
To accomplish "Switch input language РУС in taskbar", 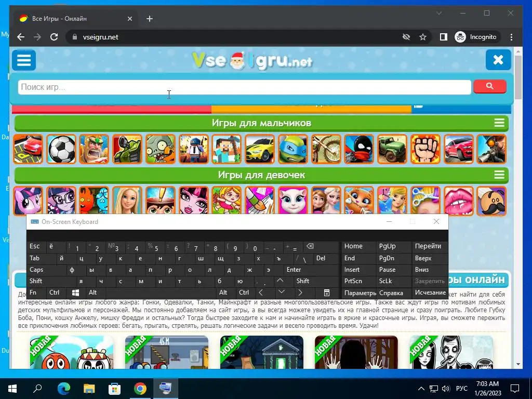I will click(x=461, y=389).
